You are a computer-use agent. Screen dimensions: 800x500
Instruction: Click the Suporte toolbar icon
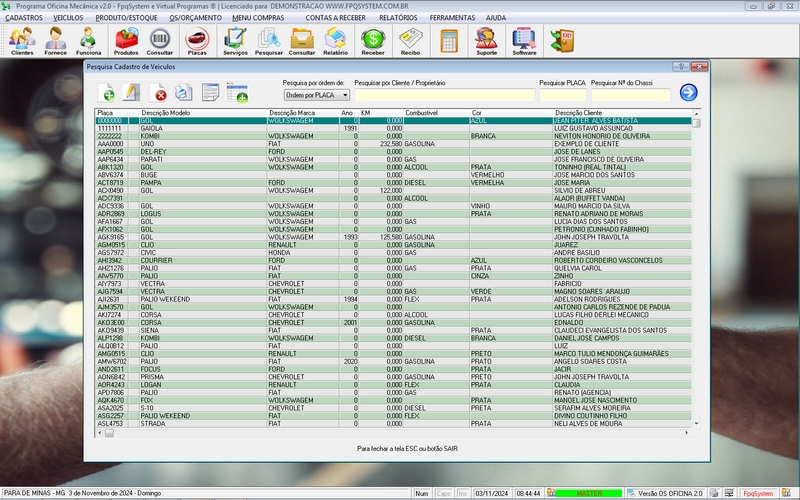tap(487, 40)
